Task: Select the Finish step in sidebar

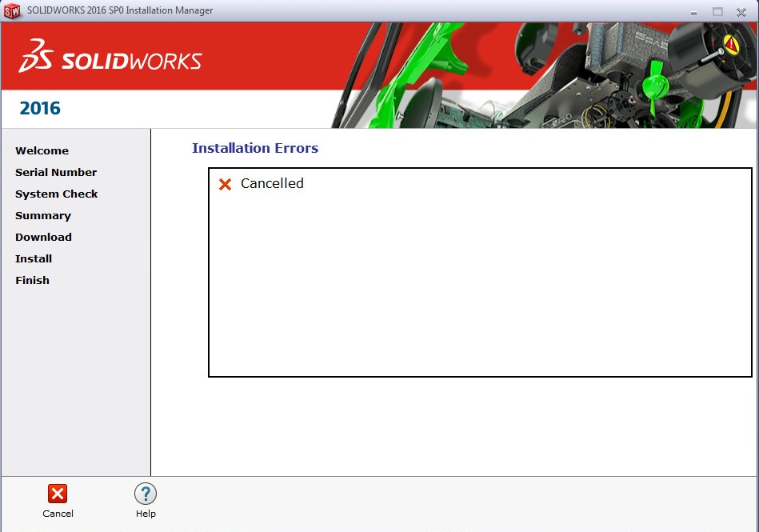Action: coord(33,280)
